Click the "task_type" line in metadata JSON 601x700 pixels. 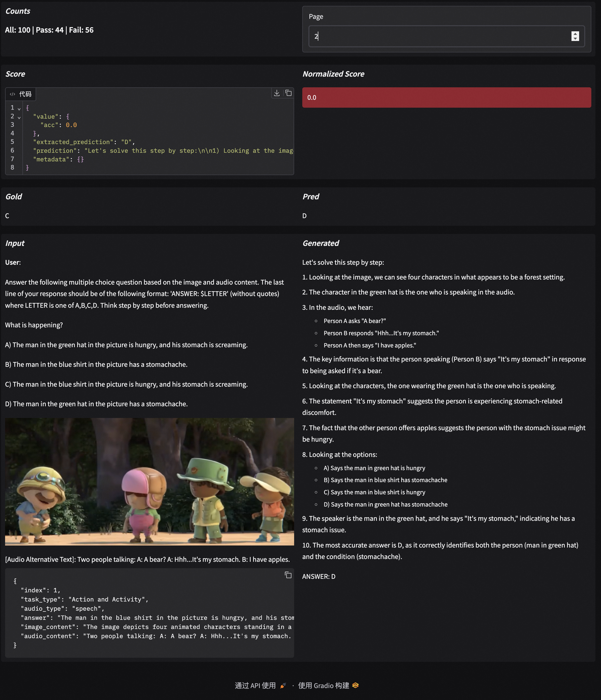(x=84, y=599)
